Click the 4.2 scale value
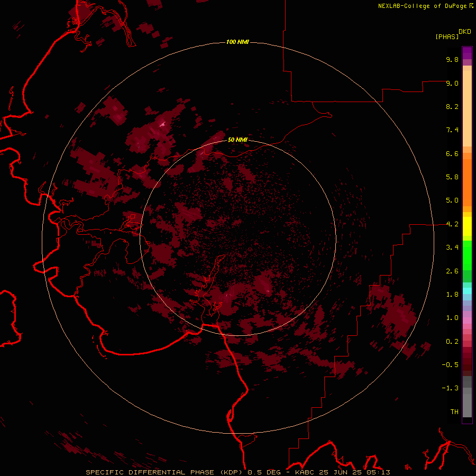The image size is (476, 476). pyautogui.click(x=452, y=224)
